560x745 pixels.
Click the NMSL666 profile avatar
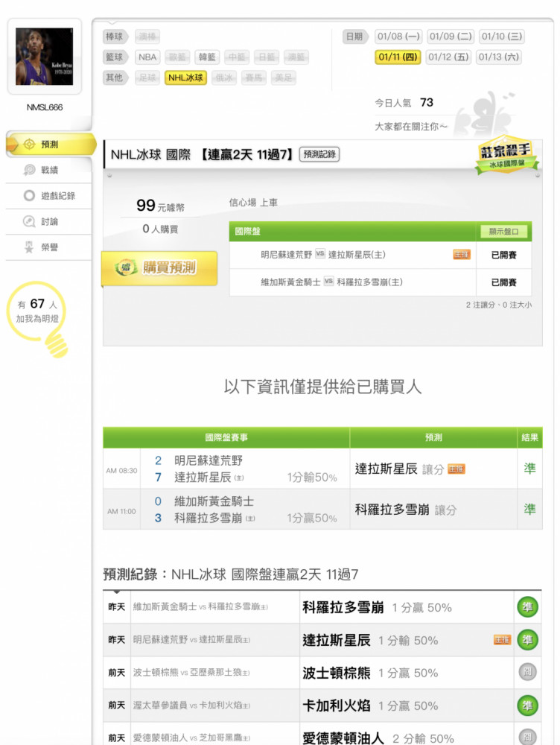click(44, 57)
